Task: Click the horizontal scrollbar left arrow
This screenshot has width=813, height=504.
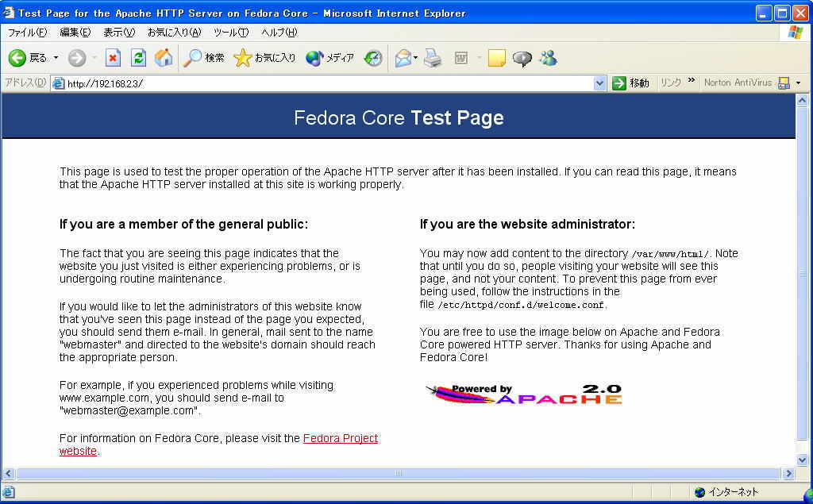Action: (x=8, y=473)
